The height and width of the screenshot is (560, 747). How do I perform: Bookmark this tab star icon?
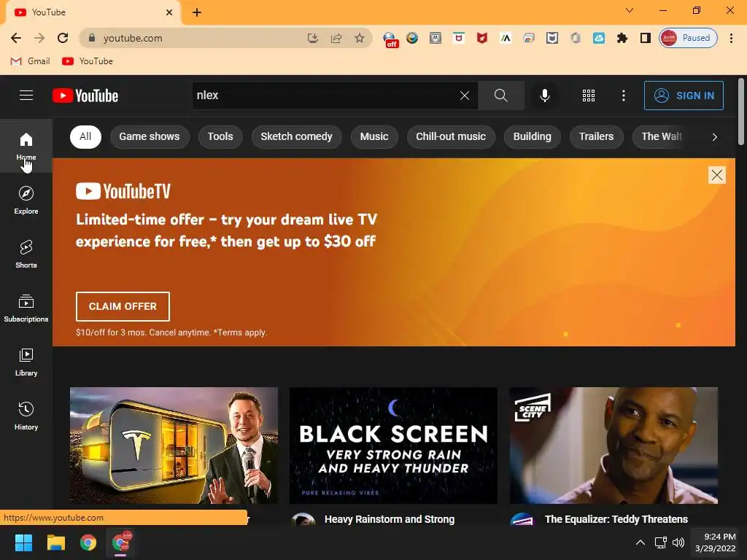[x=359, y=38]
